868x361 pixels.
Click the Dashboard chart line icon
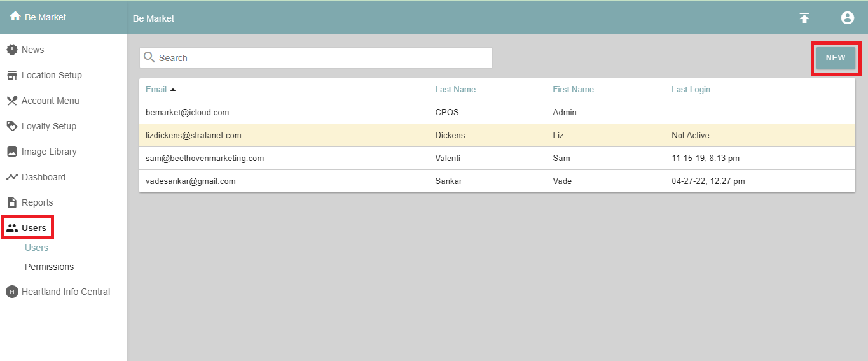click(x=11, y=177)
